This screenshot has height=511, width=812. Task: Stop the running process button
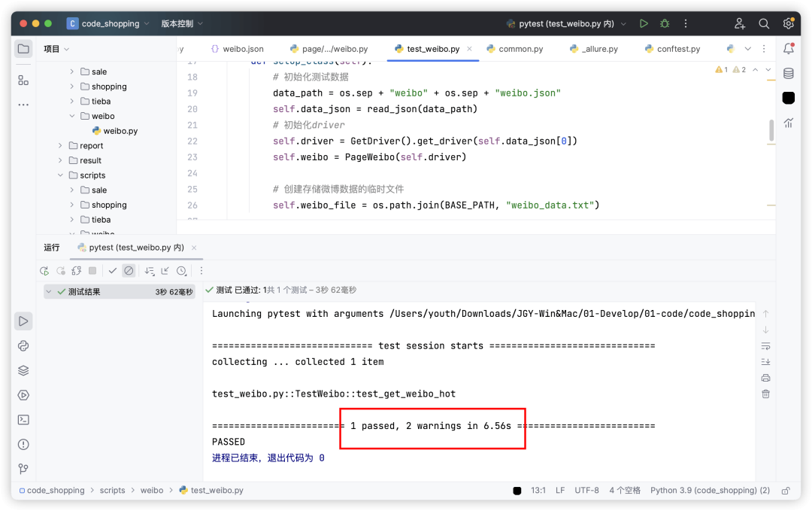tap(92, 270)
